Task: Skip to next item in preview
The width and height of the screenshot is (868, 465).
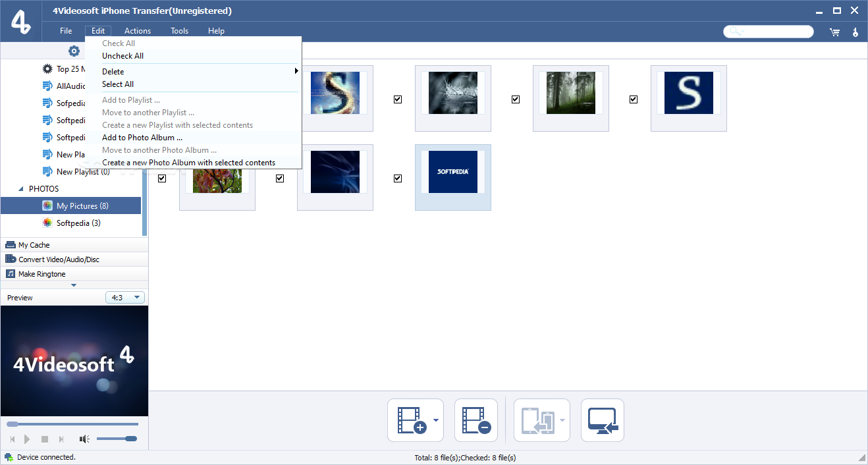Action: (x=61, y=439)
